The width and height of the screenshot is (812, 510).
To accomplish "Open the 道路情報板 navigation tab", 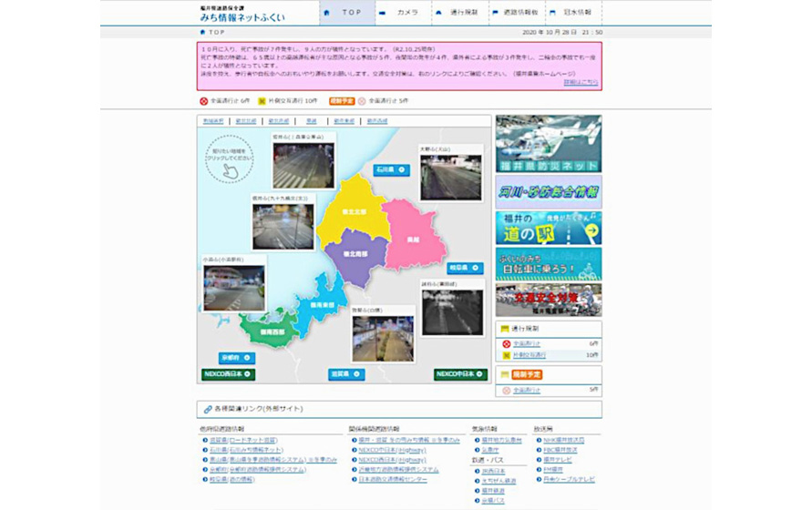I will point(517,13).
